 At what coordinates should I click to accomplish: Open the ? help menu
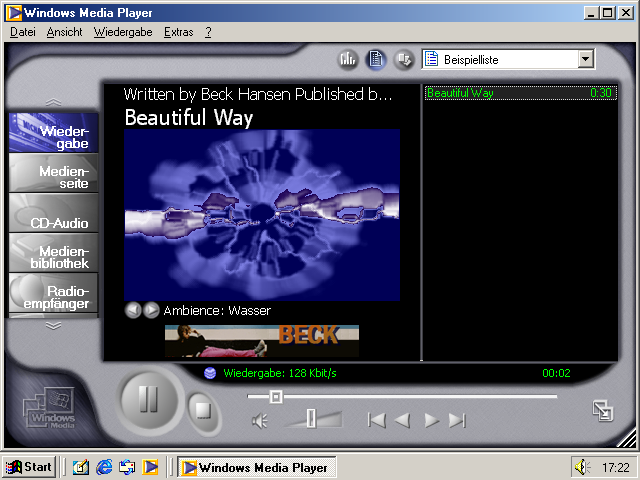point(208,32)
